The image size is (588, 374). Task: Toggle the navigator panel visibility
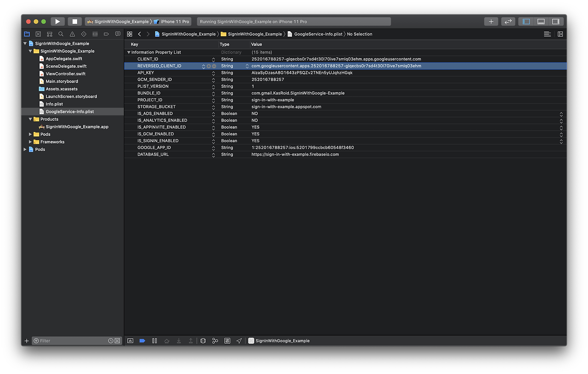click(x=526, y=22)
